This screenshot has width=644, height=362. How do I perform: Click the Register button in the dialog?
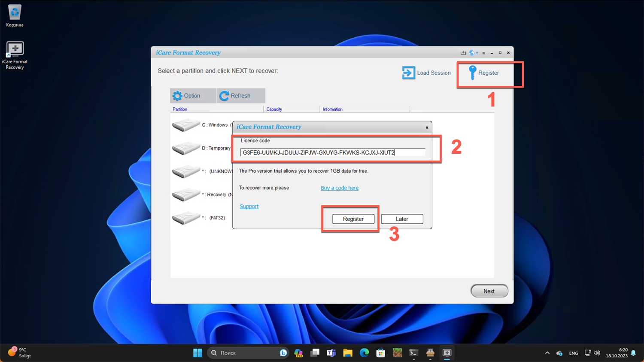point(353,219)
